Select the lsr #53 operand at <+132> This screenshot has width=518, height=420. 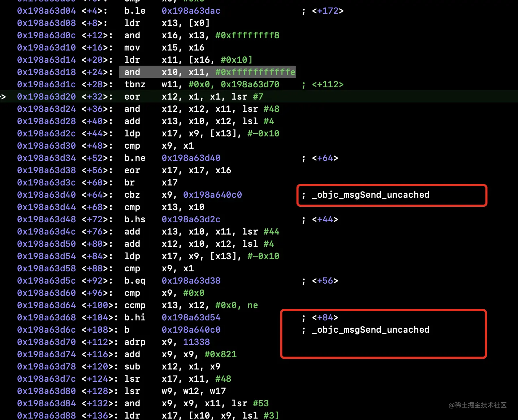tap(250, 403)
